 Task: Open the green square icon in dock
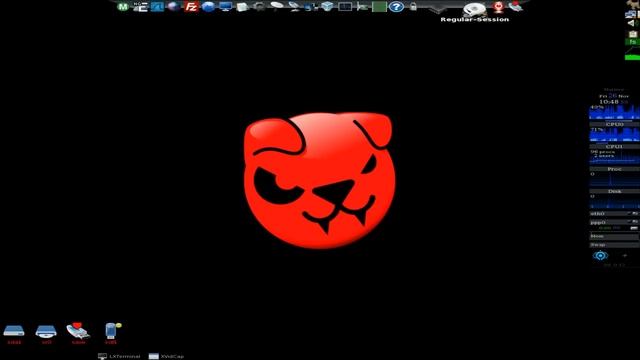pyautogui.click(x=379, y=7)
